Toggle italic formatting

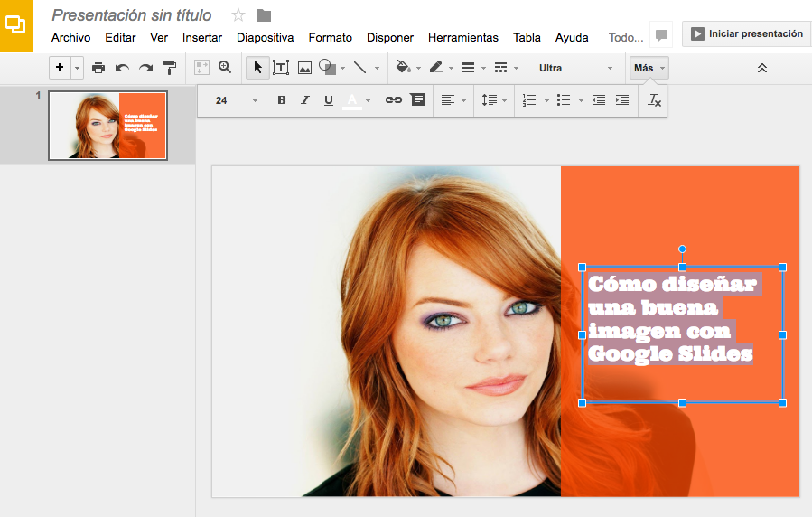click(x=305, y=100)
